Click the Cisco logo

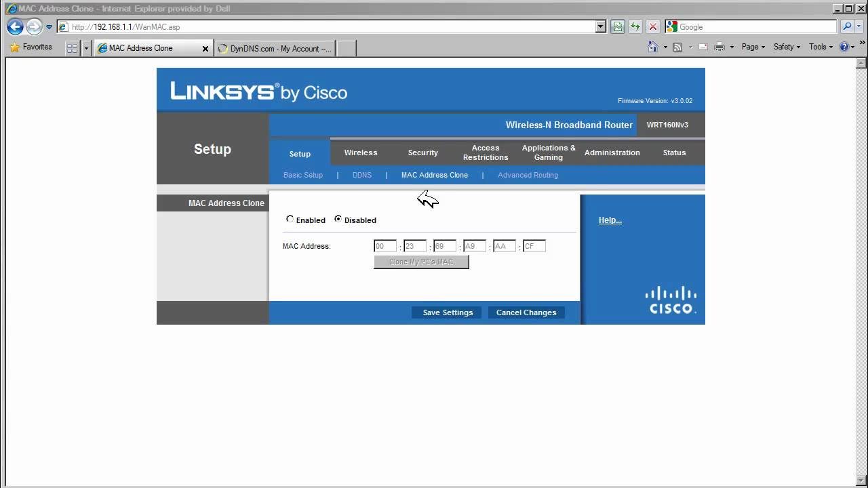(x=671, y=300)
